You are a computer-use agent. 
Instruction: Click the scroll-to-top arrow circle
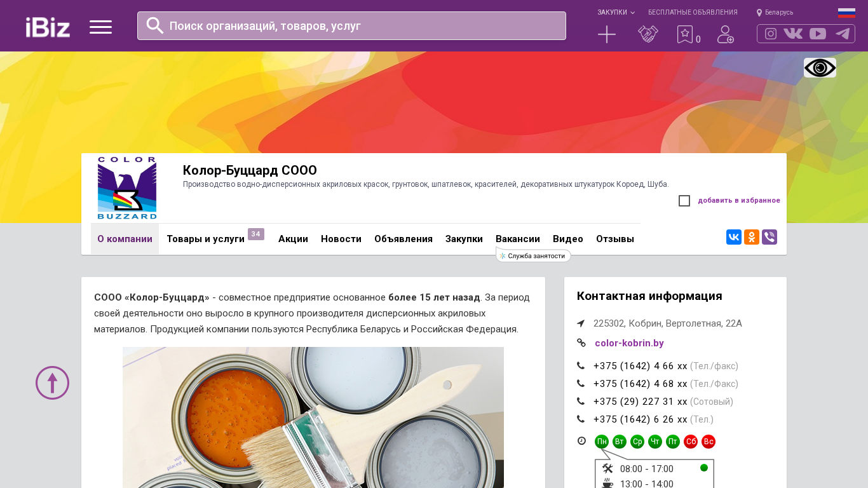coord(52,383)
